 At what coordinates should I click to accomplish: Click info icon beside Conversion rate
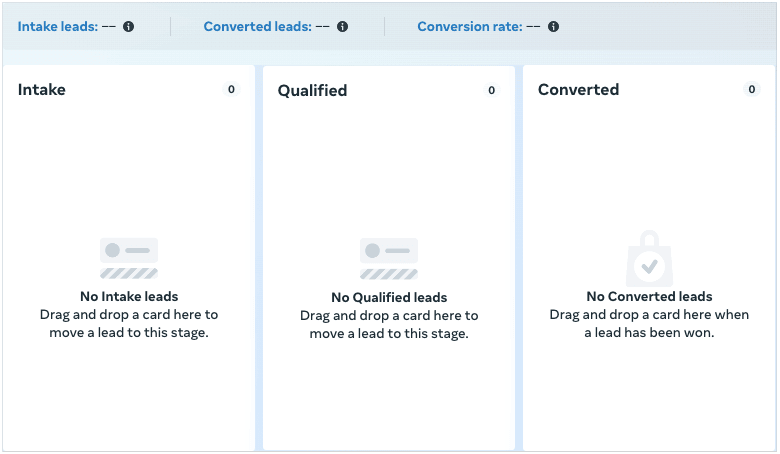tap(554, 27)
